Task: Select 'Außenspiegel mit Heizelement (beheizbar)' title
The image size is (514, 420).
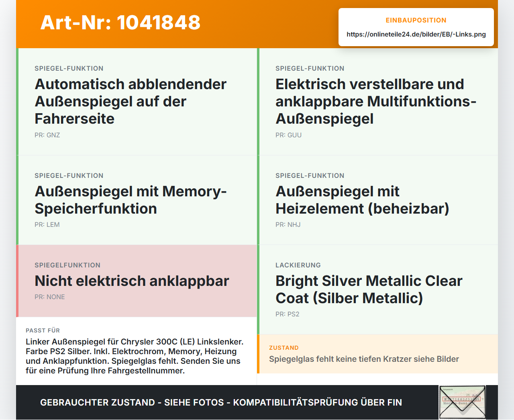Action: click(x=362, y=200)
